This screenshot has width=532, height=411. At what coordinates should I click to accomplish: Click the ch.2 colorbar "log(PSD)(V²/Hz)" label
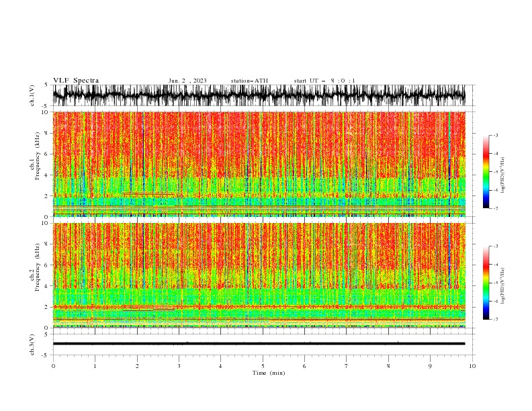pos(503,286)
